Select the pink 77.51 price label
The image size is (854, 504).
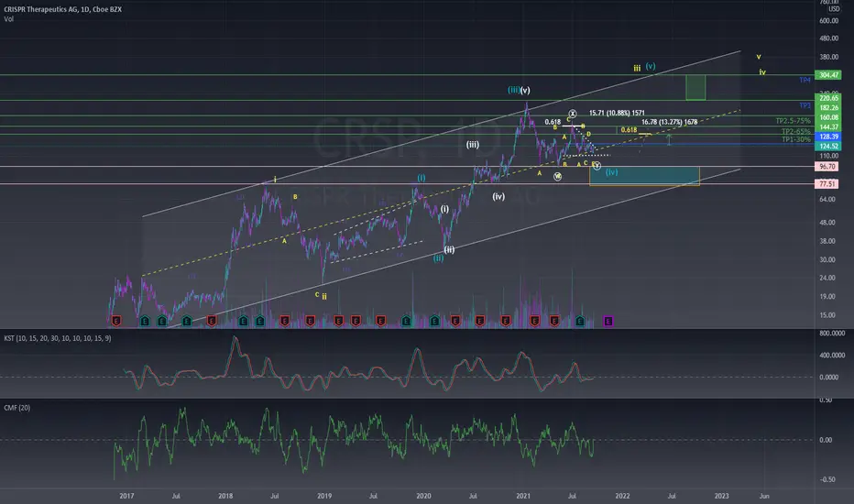pyautogui.click(x=827, y=183)
